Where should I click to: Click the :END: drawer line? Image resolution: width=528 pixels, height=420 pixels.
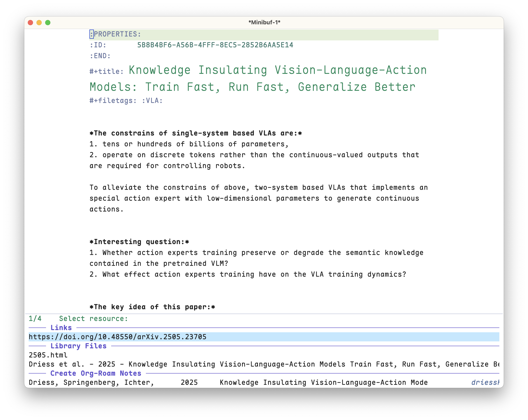(x=100, y=56)
